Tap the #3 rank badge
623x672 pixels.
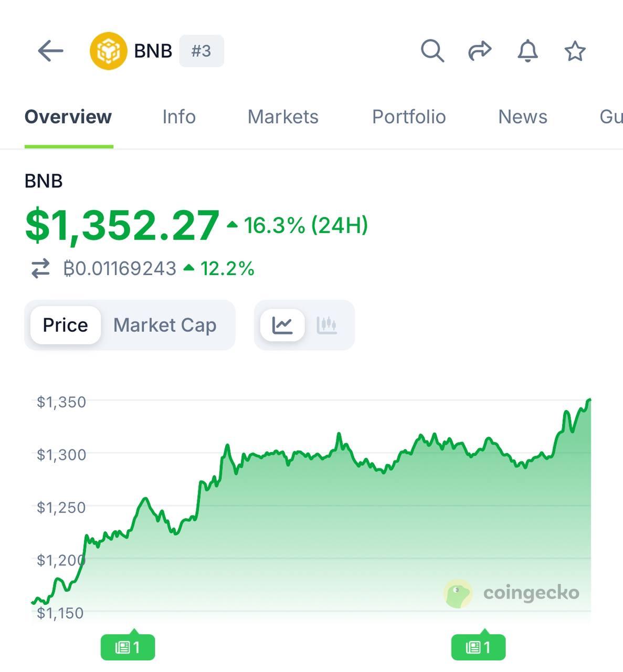click(201, 51)
